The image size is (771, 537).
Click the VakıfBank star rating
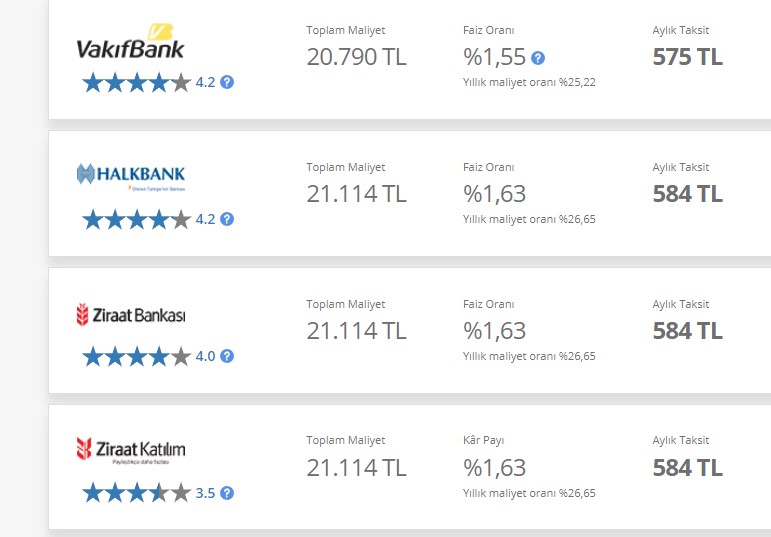[x=137, y=82]
